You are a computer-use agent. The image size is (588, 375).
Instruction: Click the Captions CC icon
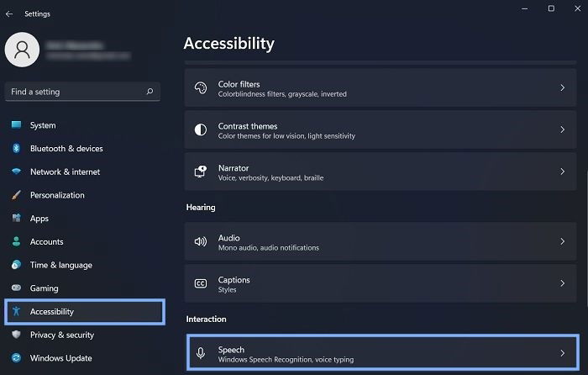201,283
